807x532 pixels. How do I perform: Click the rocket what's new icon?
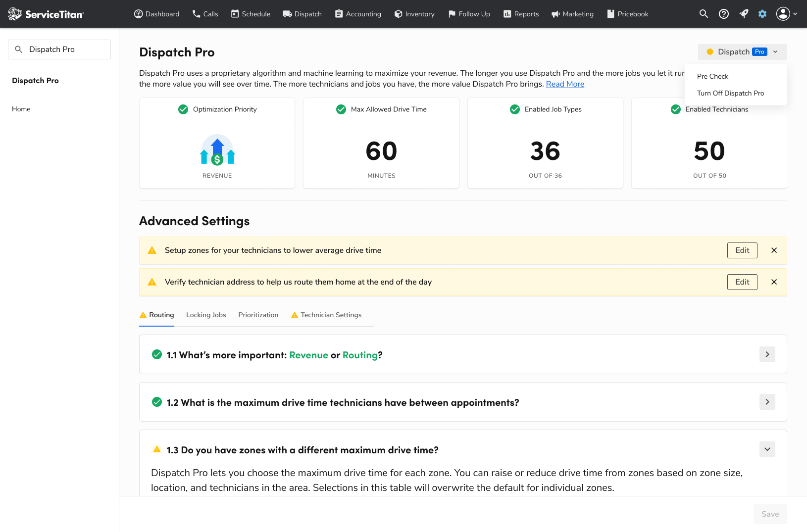[x=744, y=14]
